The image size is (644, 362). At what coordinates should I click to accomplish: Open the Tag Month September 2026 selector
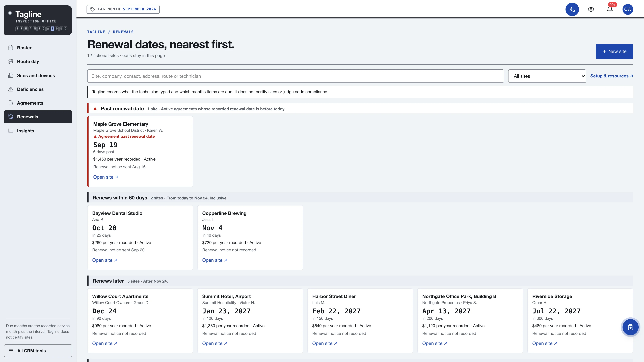tap(123, 9)
